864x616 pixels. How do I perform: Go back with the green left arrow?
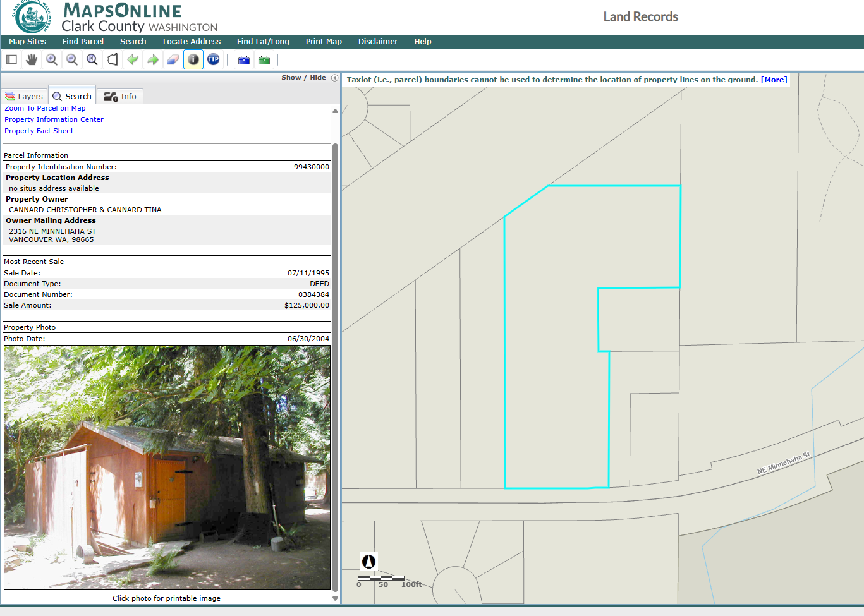click(133, 59)
